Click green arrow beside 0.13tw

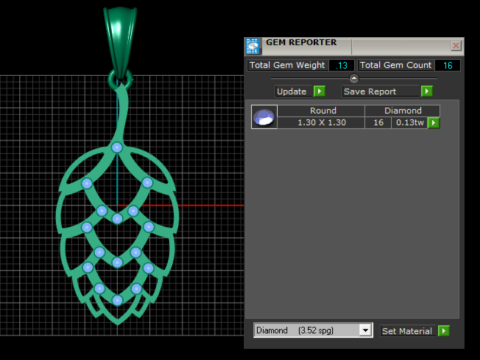(x=434, y=123)
